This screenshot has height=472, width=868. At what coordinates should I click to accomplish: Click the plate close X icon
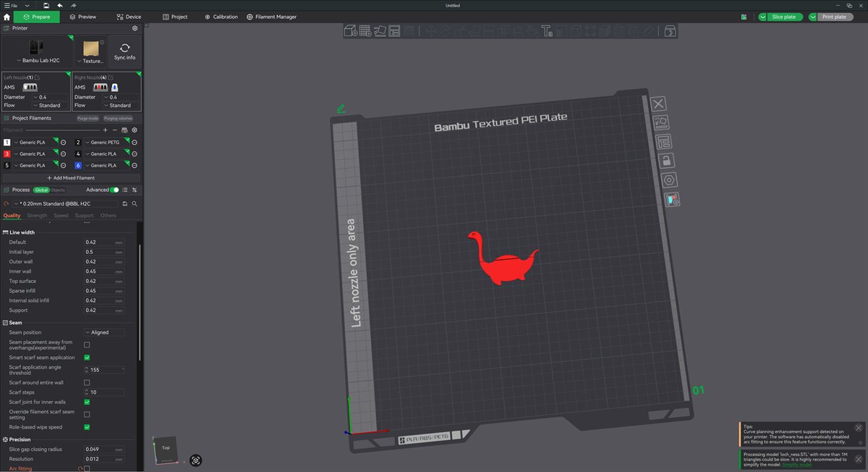[659, 104]
